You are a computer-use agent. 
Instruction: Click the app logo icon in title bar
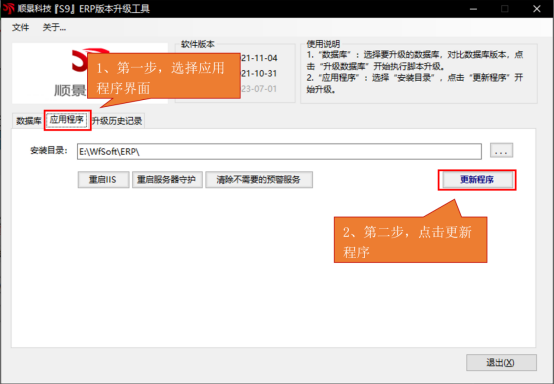[8, 8]
